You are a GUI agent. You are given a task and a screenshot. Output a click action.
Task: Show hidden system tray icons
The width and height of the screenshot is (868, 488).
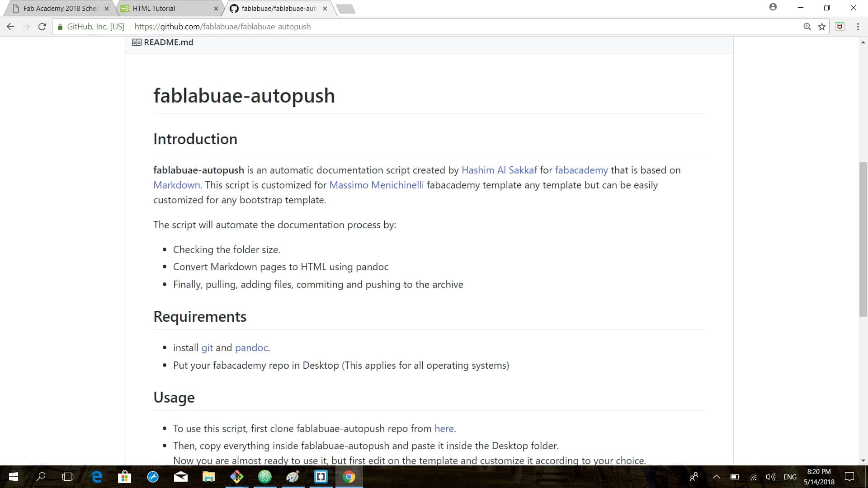click(x=716, y=477)
